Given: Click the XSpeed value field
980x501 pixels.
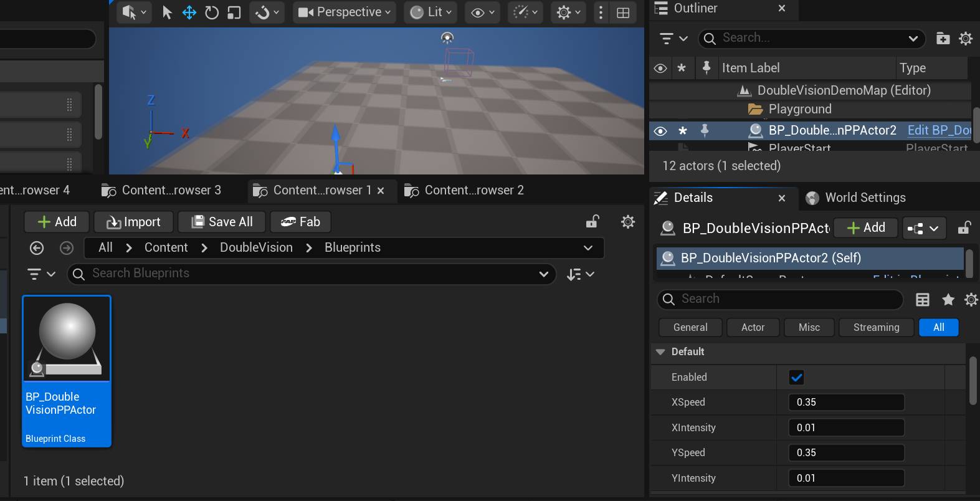Looking at the screenshot, I should pos(846,403).
